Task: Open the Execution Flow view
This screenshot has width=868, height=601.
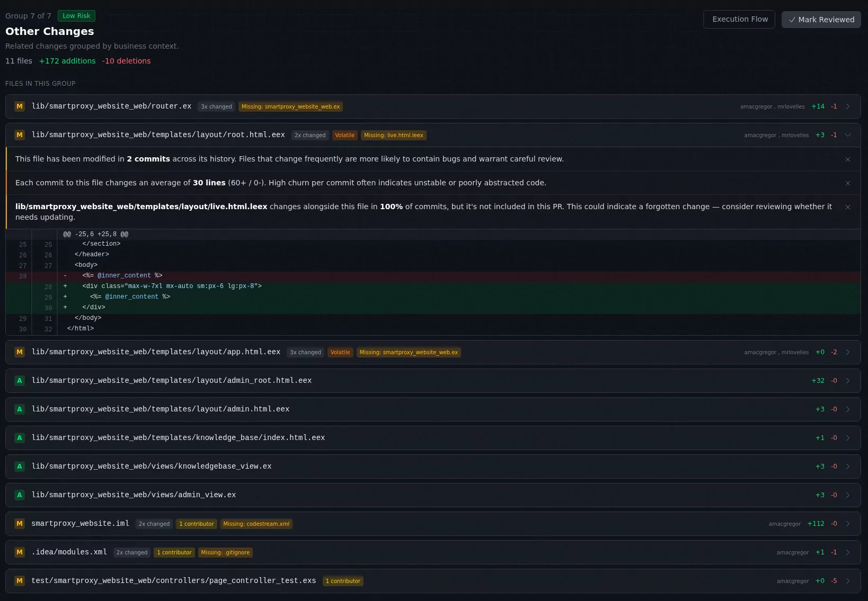Action: point(739,19)
